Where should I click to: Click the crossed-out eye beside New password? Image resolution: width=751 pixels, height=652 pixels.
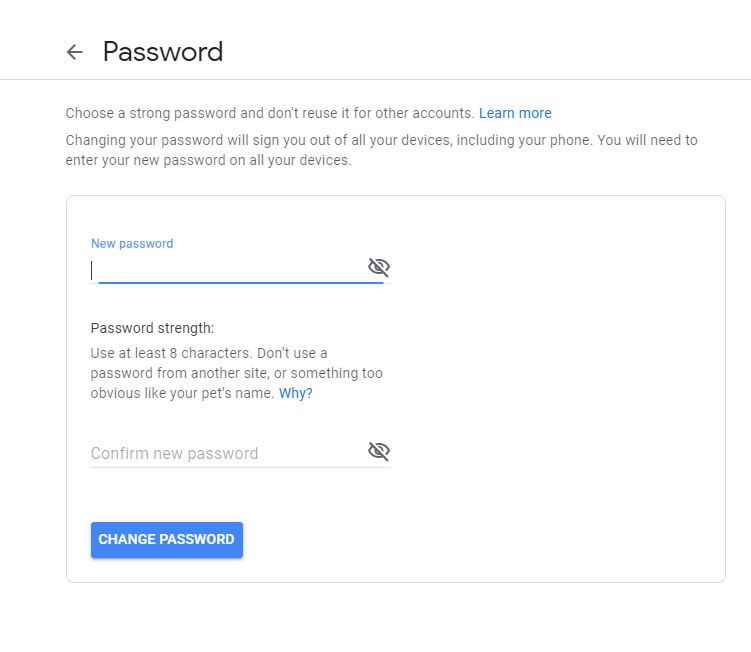click(378, 267)
